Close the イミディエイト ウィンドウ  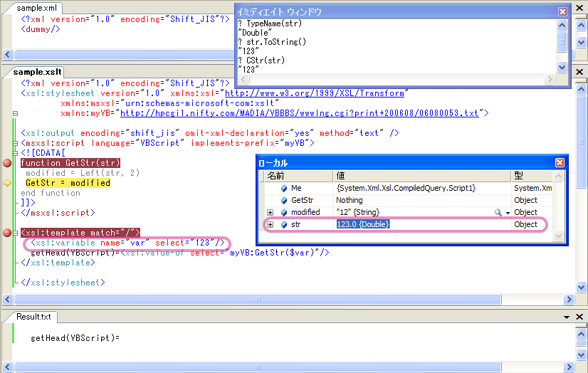(562, 11)
